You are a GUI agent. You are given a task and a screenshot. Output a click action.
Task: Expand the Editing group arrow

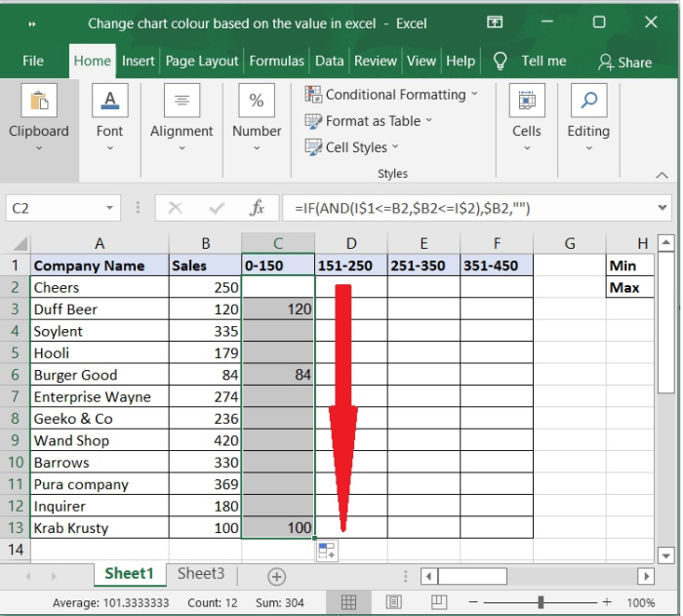click(x=589, y=148)
